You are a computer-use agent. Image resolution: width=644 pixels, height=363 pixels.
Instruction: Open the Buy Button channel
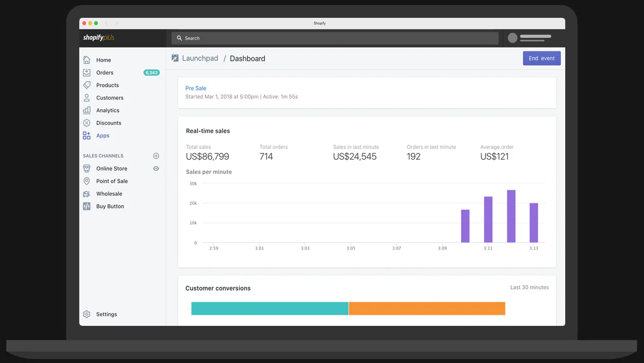tap(110, 207)
